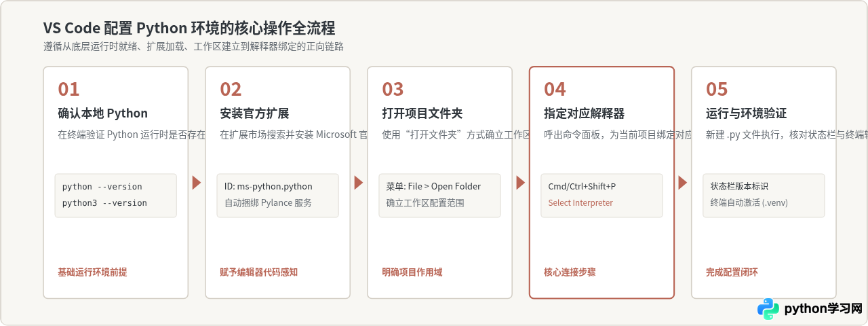Click the footer label "明确项目作用域"
Viewport: 868px width, 326px height.
pos(412,272)
